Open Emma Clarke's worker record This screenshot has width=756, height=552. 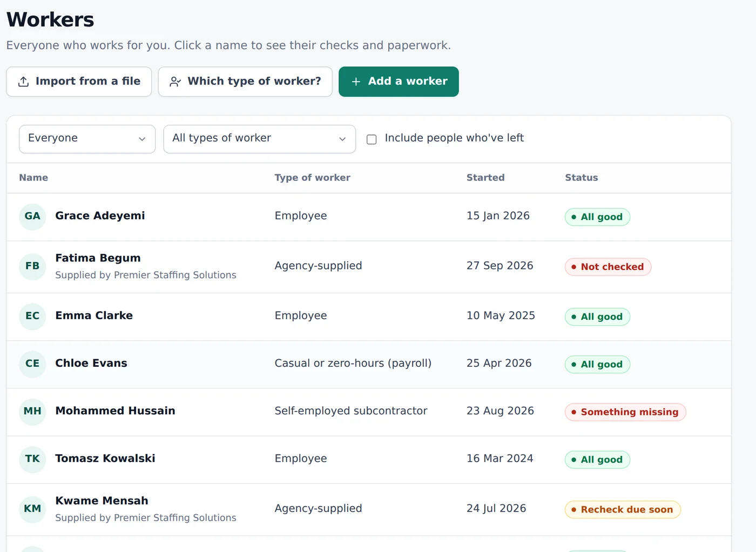coord(94,315)
